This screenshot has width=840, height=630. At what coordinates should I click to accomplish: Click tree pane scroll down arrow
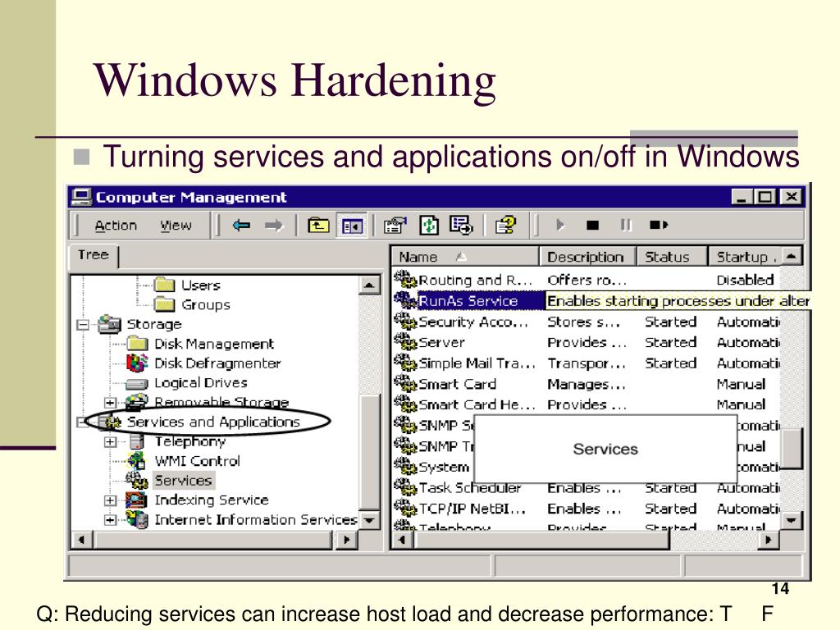pos(369,519)
